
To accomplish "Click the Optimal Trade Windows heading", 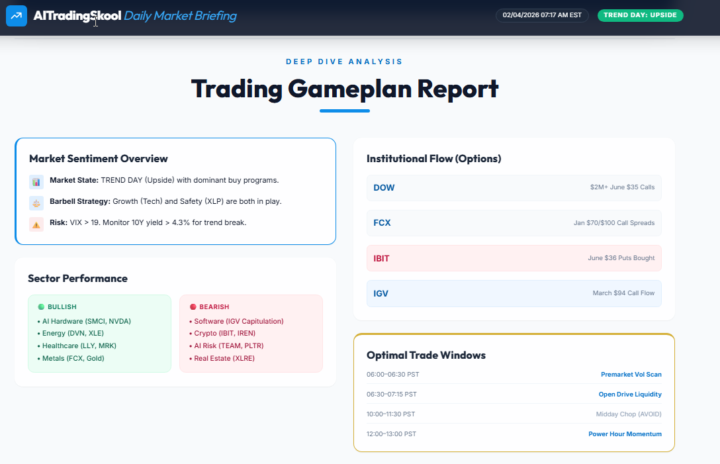I will click(x=426, y=355).
